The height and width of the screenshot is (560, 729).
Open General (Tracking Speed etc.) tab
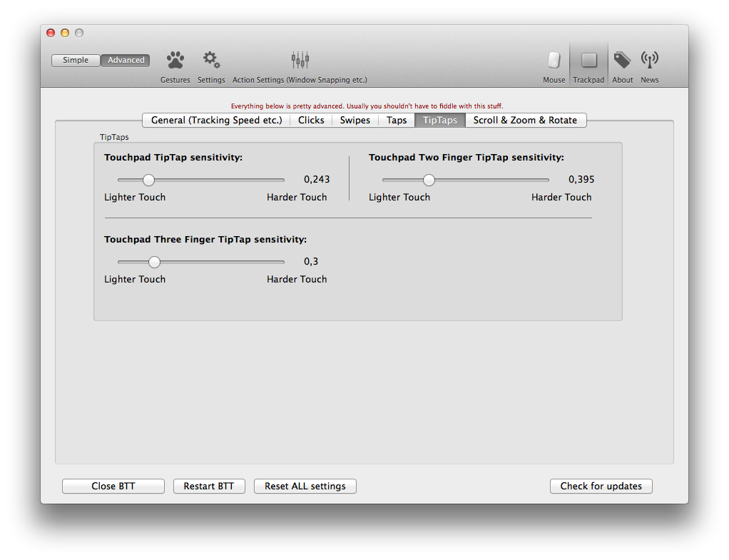point(217,120)
